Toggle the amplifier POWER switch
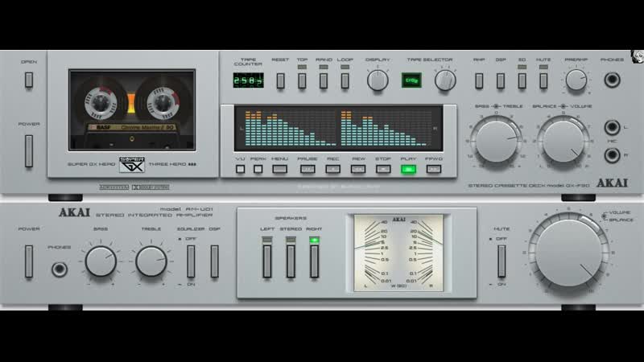Image resolution: width=644 pixels, height=362 pixels. click(x=29, y=261)
